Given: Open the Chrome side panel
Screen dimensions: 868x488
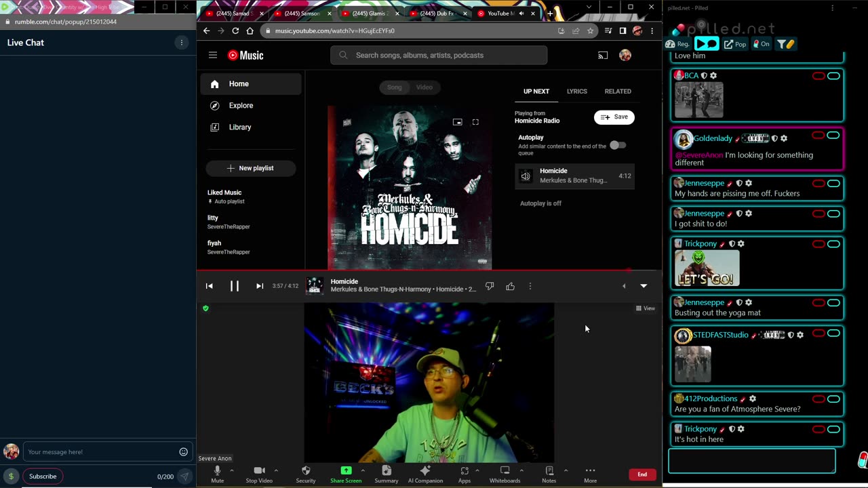Looking at the screenshot, I should (623, 30).
